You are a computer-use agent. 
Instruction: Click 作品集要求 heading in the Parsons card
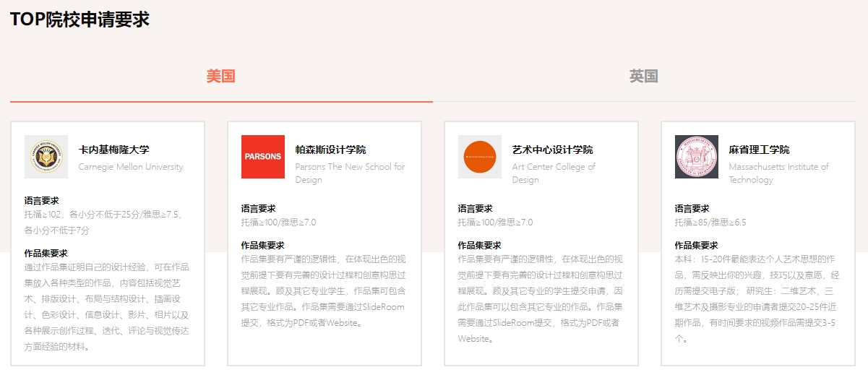pos(262,246)
